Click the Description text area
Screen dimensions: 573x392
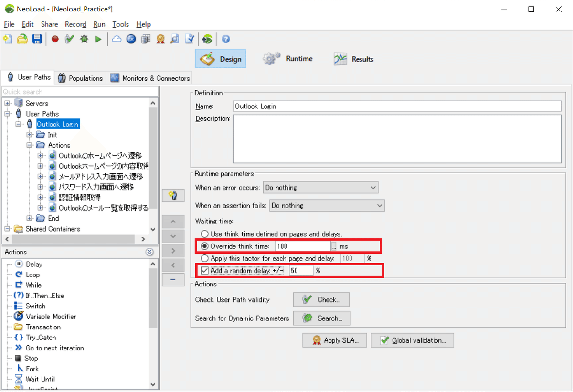click(x=397, y=138)
